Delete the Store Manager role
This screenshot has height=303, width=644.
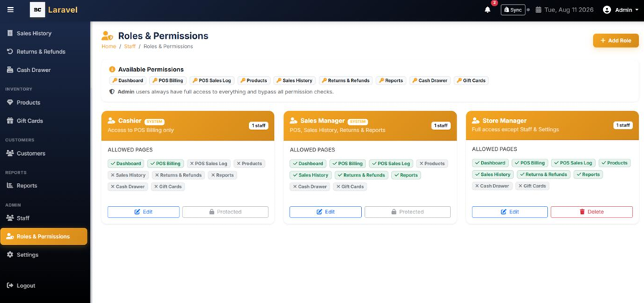coord(592,212)
